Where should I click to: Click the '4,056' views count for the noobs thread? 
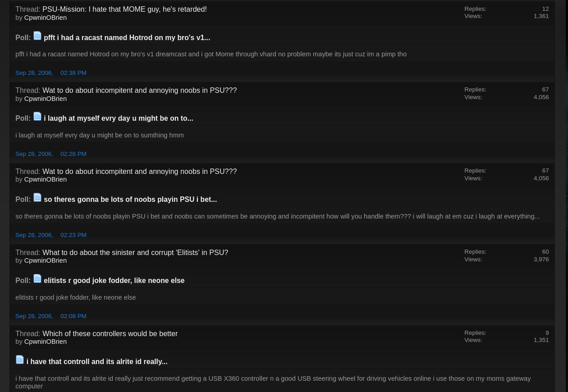pos(541,97)
